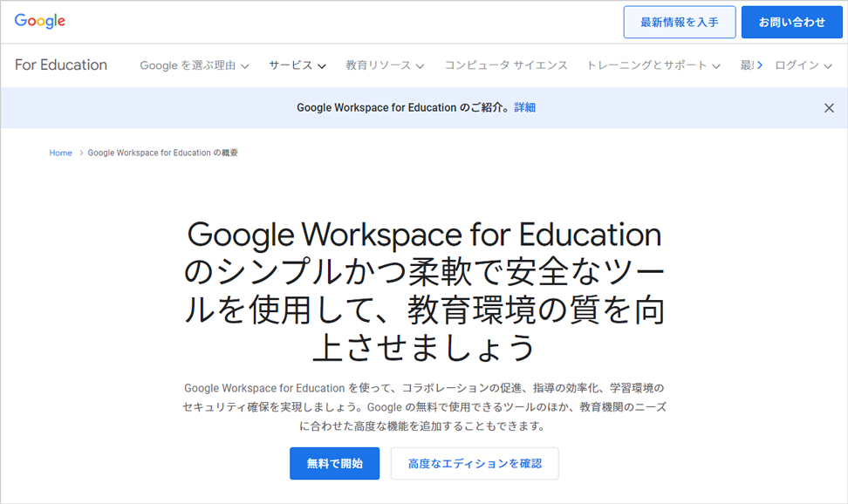The height and width of the screenshot is (504, 848).
Task: Click breadcrumb text Google Workspace for Education の概要
Action: [x=163, y=153]
